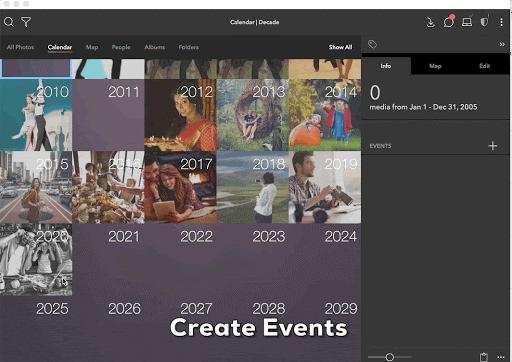Click the Show All button
The image size is (512, 362).
click(x=340, y=47)
